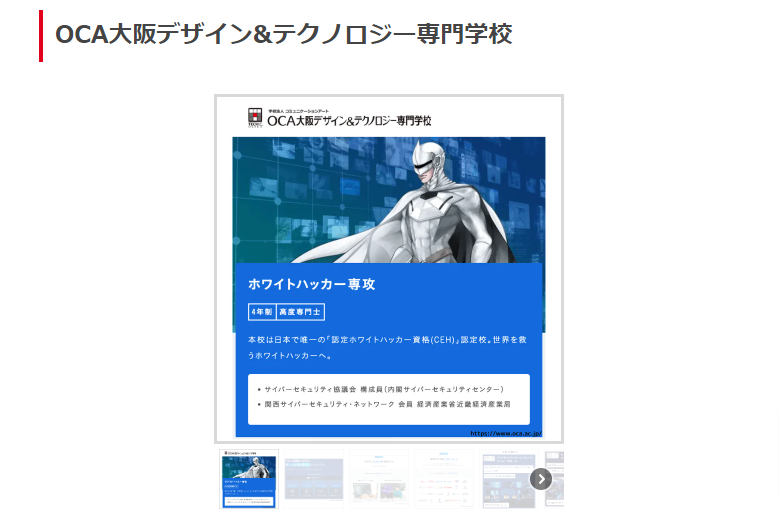Image resolution: width=779 pixels, height=517 pixels.
Task: Select the third thumbnail in the carousel
Action: (379, 479)
